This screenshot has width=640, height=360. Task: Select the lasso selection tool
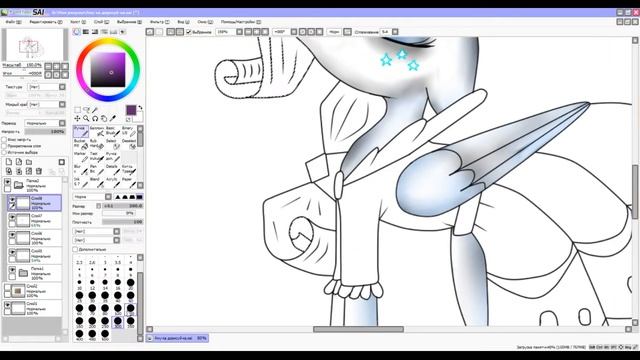click(x=86, y=110)
